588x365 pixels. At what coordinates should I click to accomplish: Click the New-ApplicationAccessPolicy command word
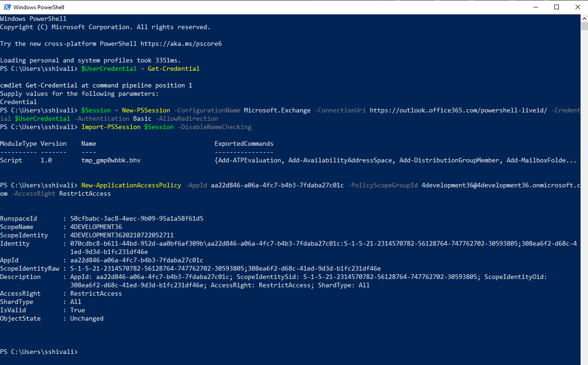tap(131, 185)
